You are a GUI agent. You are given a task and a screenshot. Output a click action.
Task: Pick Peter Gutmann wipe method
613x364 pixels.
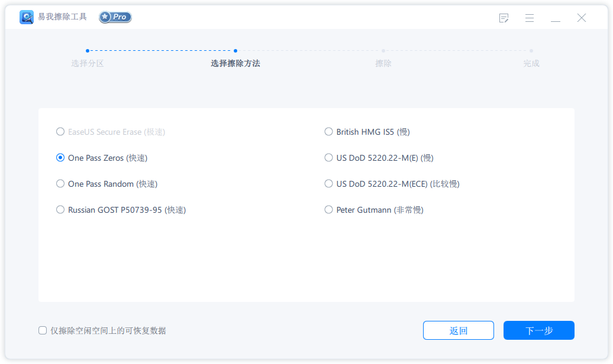[329, 210]
